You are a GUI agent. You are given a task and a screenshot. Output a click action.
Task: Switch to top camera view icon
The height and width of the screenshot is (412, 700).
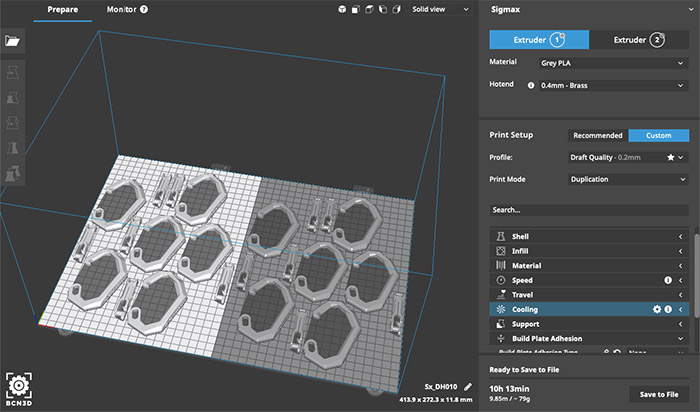[369, 9]
